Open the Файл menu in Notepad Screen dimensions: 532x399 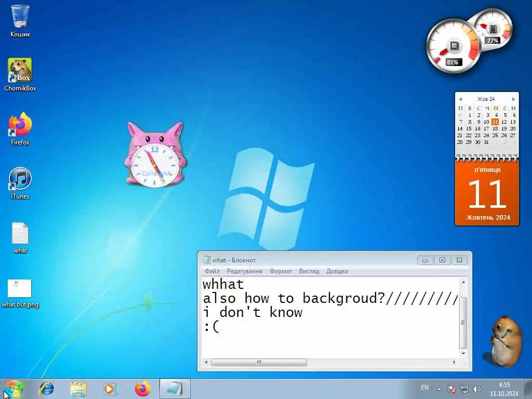coord(212,271)
